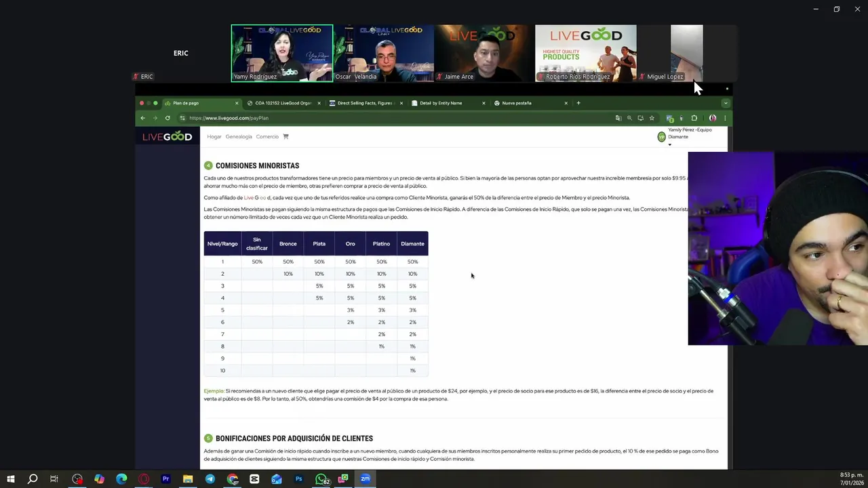Close the Detail by Entity Name tab
The width and height of the screenshot is (868, 488).
[484, 103]
